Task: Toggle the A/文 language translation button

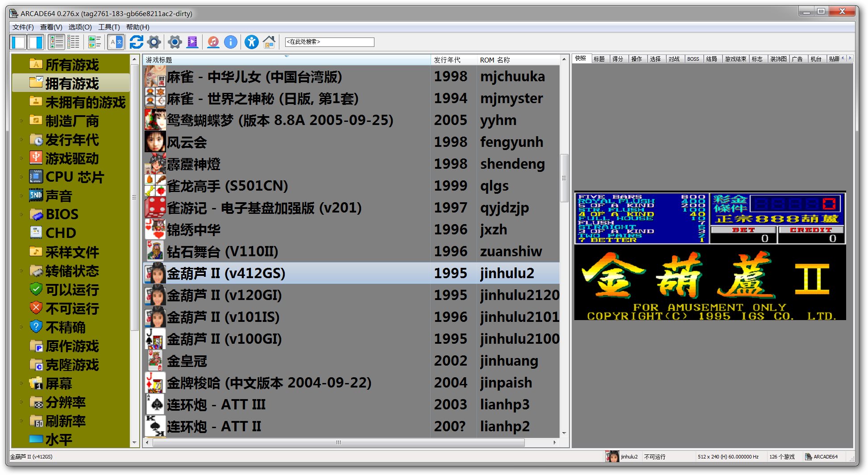Action: [x=116, y=42]
